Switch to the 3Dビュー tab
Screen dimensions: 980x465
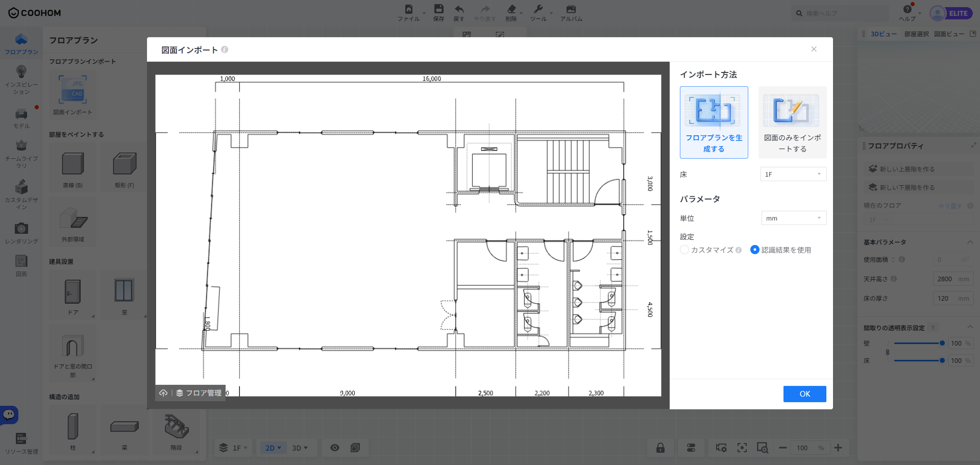[x=884, y=34]
